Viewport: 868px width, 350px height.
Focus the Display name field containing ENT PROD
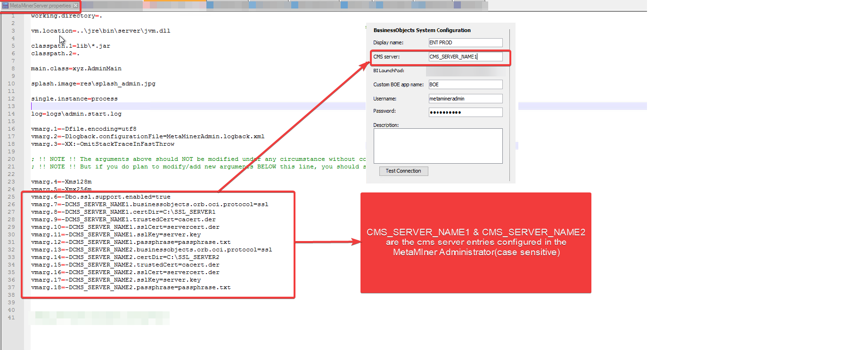pos(465,42)
